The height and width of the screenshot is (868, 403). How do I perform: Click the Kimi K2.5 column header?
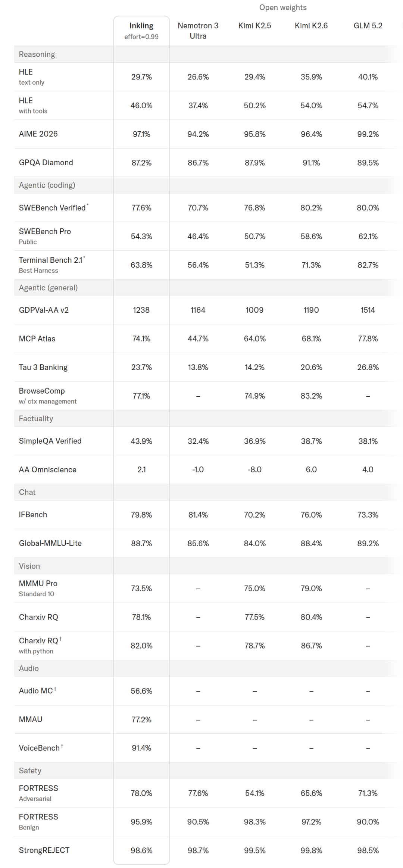click(x=255, y=26)
